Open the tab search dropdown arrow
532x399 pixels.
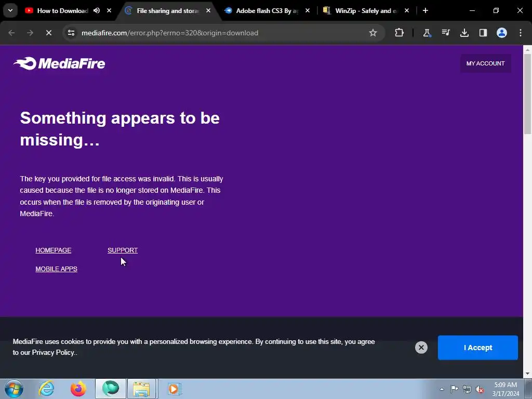click(x=10, y=10)
